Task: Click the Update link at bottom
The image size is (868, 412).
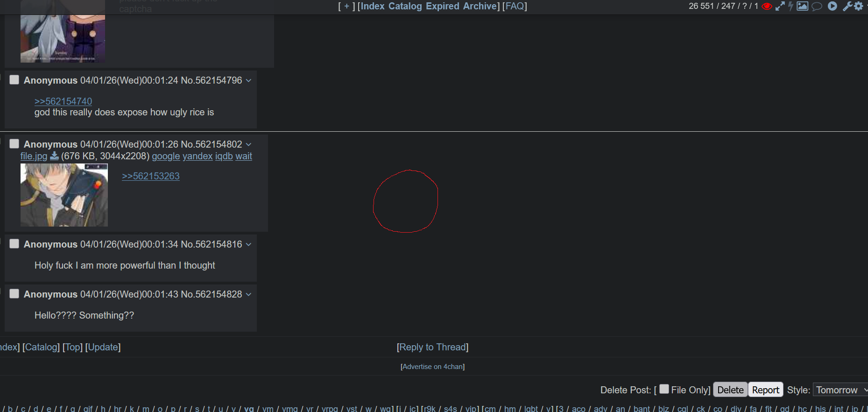Action: 103,347
